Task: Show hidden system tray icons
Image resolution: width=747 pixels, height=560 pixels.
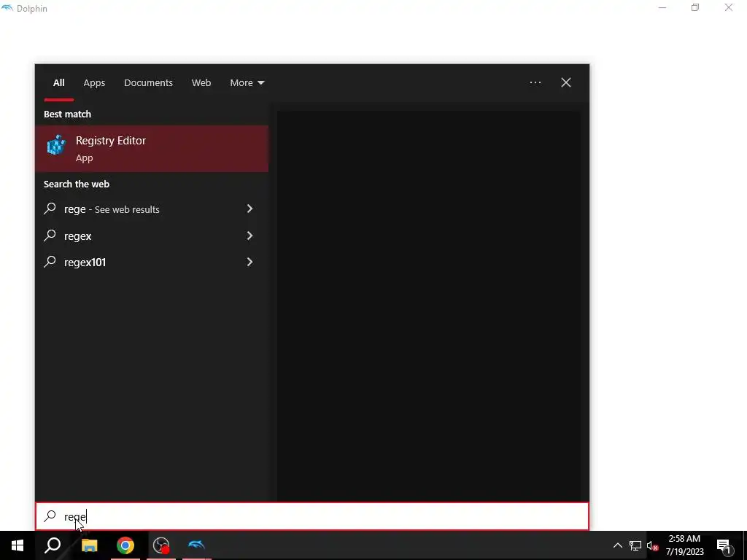Action: pos(617,545)
